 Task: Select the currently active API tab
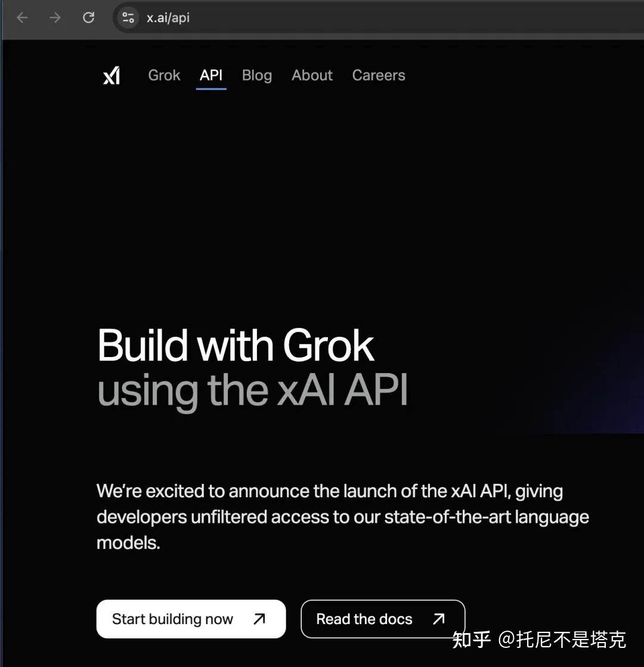[x=210, y=75]
